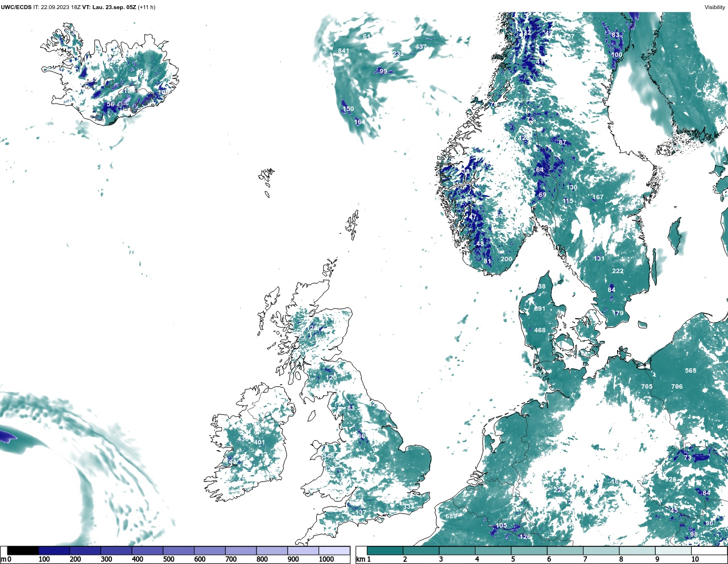Select the 1–2 km dark teal swatch
The image size is (728, 564).
coord(385,551)
